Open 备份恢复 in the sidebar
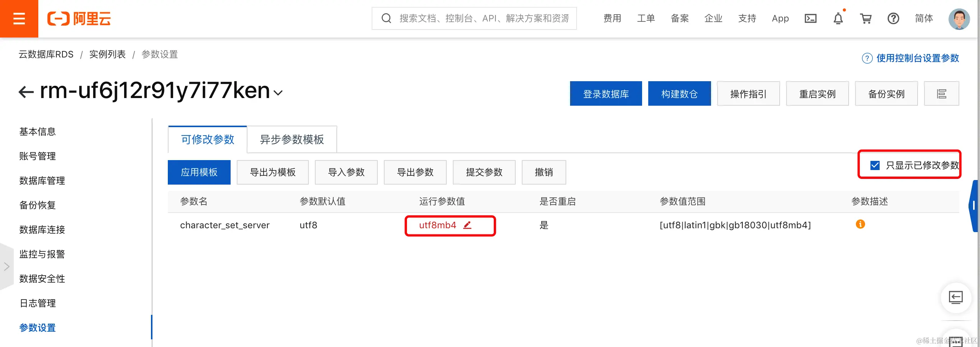The height and width of the screenshot is (347, 980). tap(38, 205)
